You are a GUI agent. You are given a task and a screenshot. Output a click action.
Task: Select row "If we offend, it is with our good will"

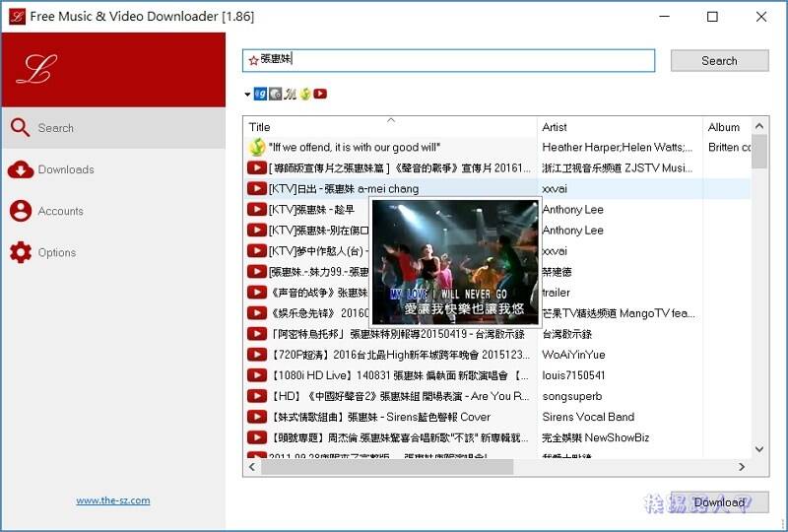coord(497,148)
